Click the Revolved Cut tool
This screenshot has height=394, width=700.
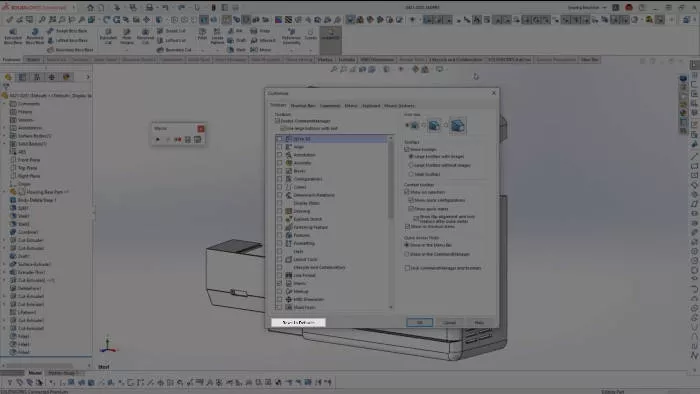pos(145,36)
